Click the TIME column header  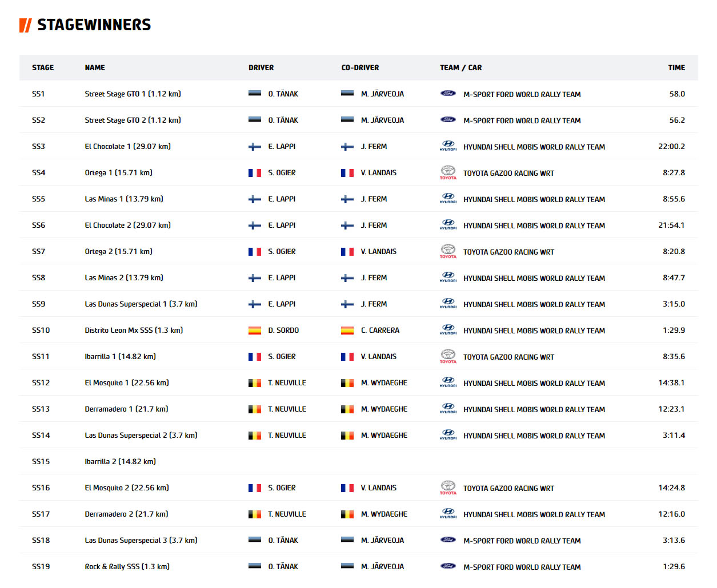point(676,67)
